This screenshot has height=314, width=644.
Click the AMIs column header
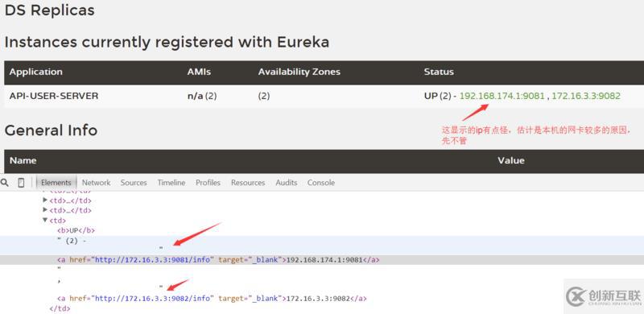[x=199, y=72]
